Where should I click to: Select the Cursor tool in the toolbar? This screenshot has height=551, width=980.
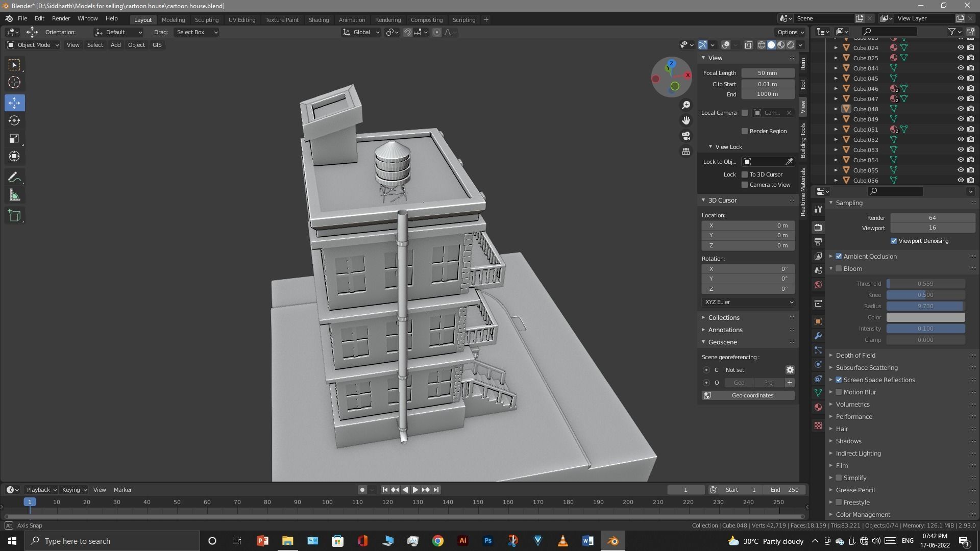tap(14, 83)
